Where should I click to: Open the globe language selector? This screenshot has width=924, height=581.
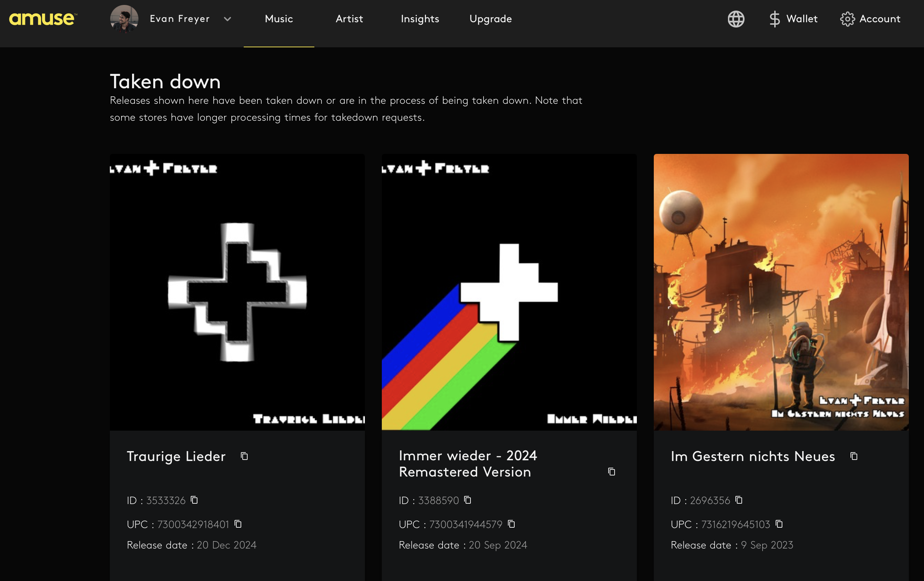pos(736,19)
